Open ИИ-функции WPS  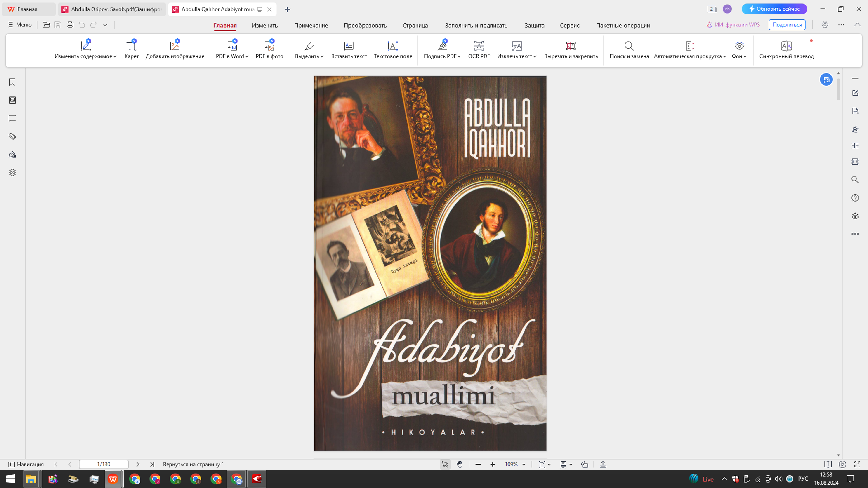pos(733,25)
